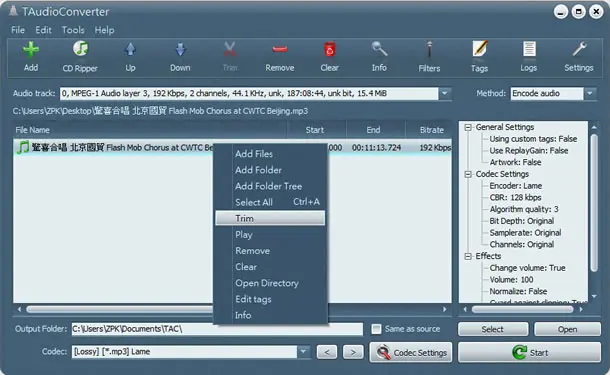This screenshot has height=375, width=610.
Task: Click the Select output folder button
Action: click(493, 329)
